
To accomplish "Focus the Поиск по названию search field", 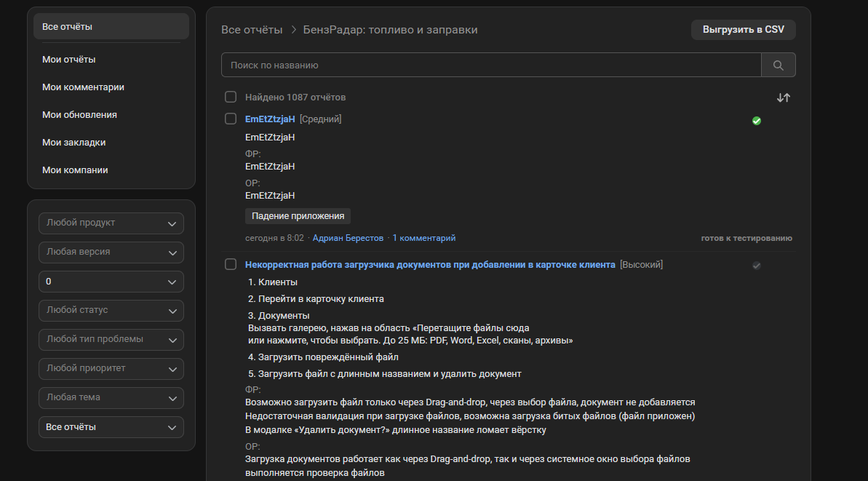I will coord(492,65).
